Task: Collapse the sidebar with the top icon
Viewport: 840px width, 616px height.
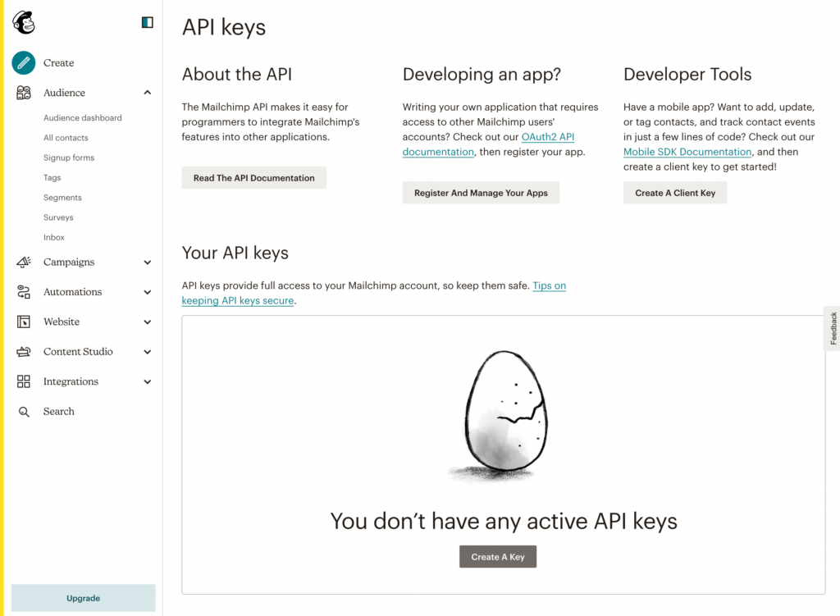Action: (146, 22)
